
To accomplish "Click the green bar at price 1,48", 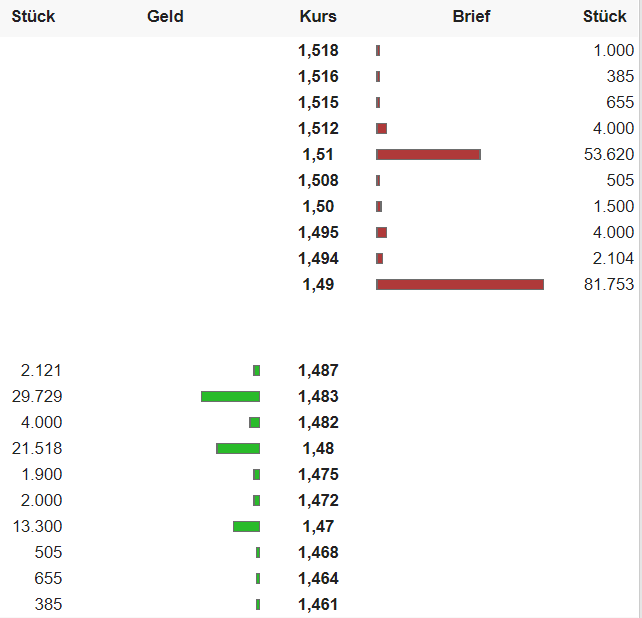I will pos(238,448).
